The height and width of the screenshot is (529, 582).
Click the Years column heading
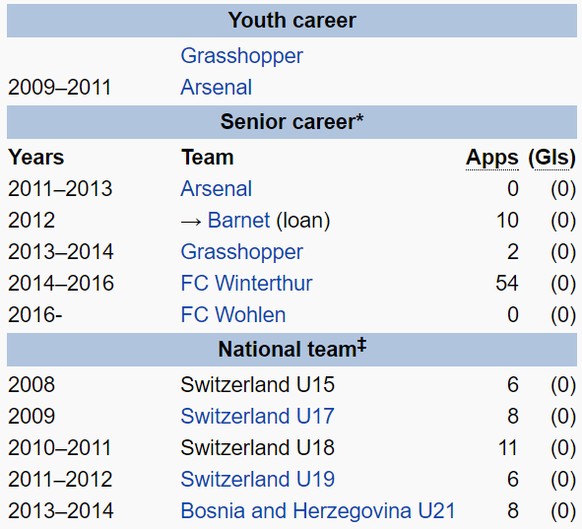click(x=36, y=157)
